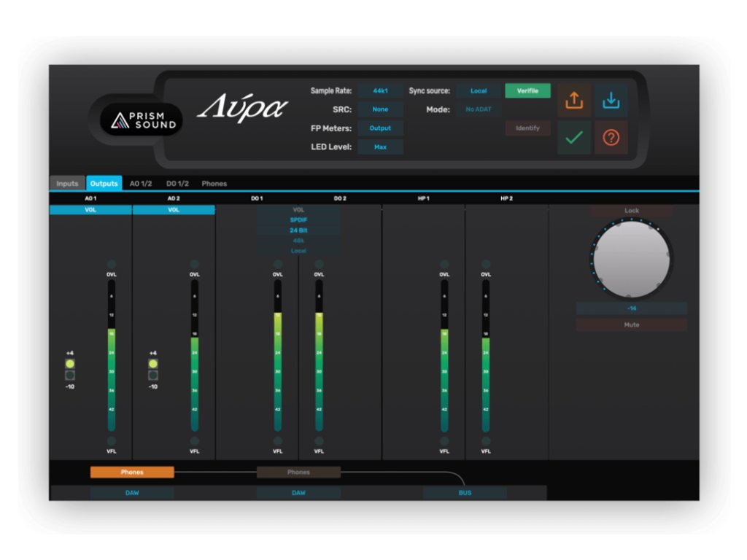
Task: Click the DO 1 channel header
Action: tap(257, 198)
